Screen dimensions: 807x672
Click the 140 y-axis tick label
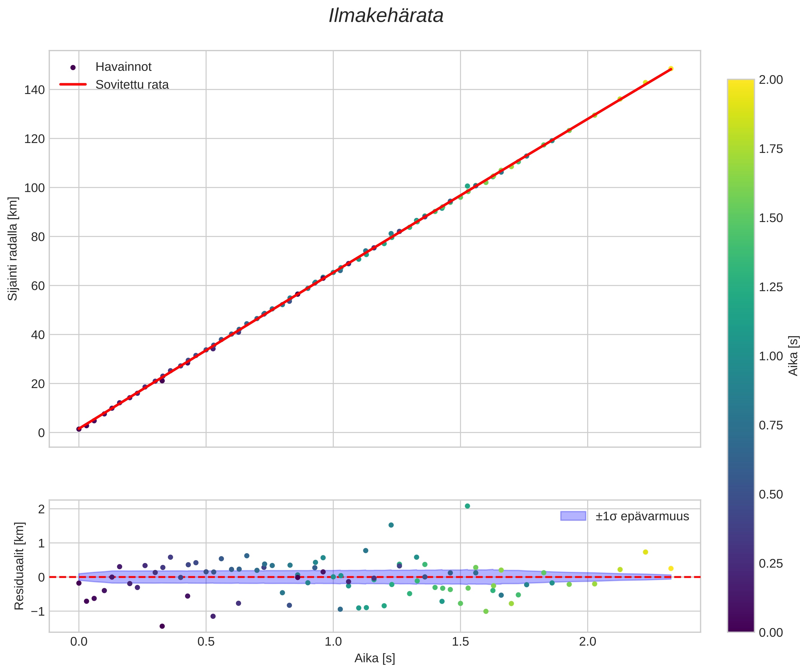coord(35,90)
